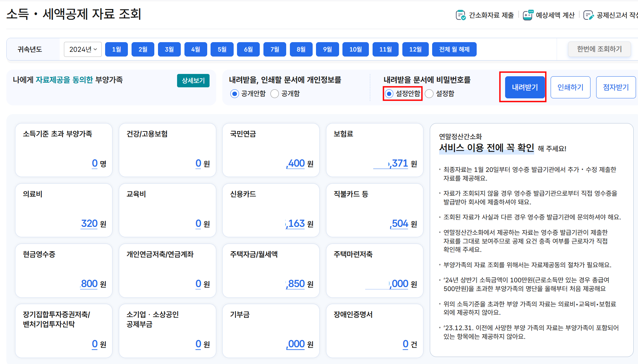Open the 기부금 amount link

(296, 344)
